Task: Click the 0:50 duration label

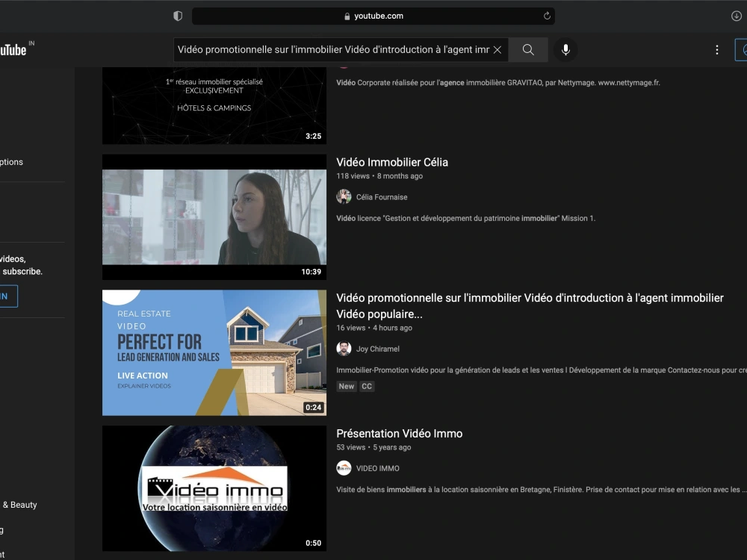Action: [x=314, y=544]
